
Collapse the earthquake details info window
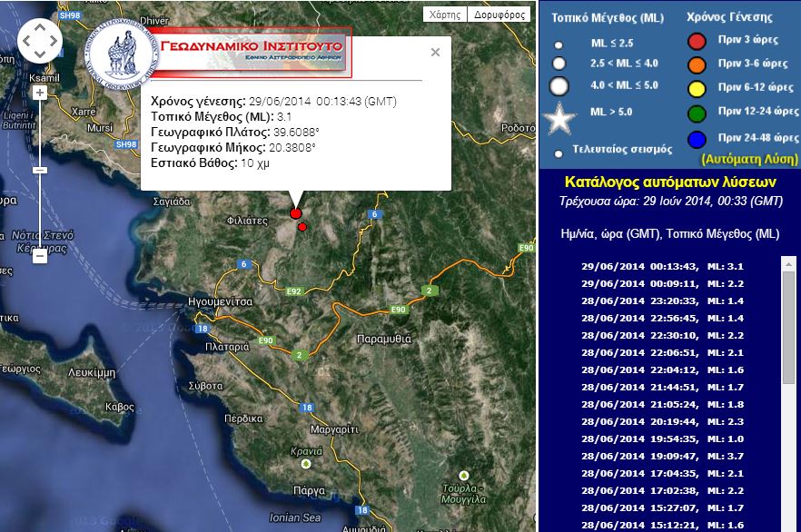433,50
